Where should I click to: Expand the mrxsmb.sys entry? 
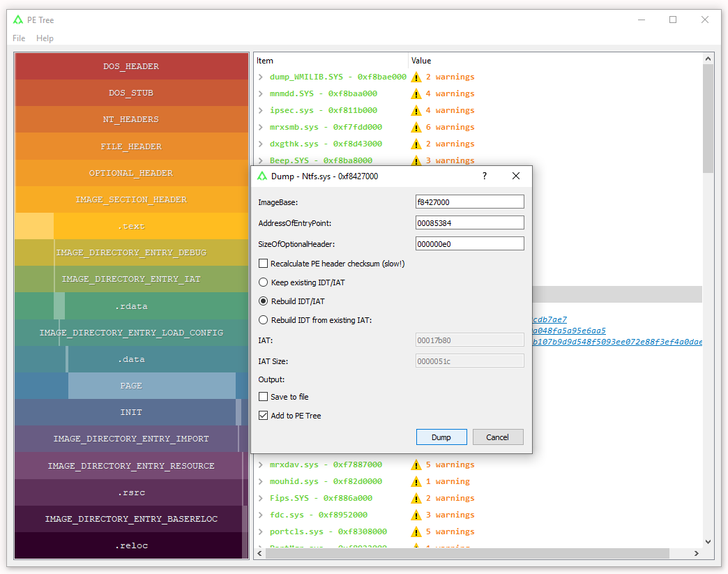pos(261,127)
